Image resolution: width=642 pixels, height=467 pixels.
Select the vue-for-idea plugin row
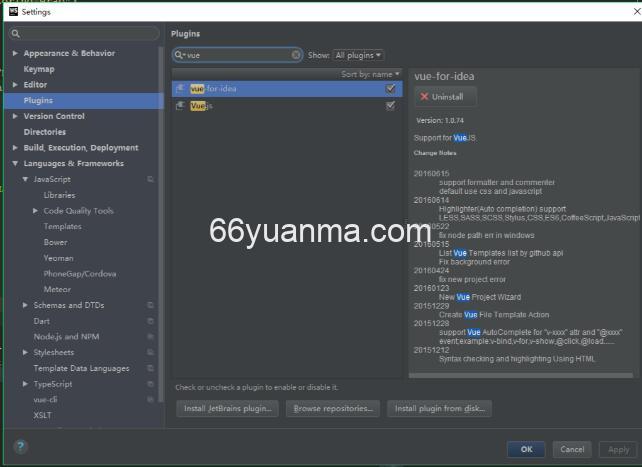point(287,88)
